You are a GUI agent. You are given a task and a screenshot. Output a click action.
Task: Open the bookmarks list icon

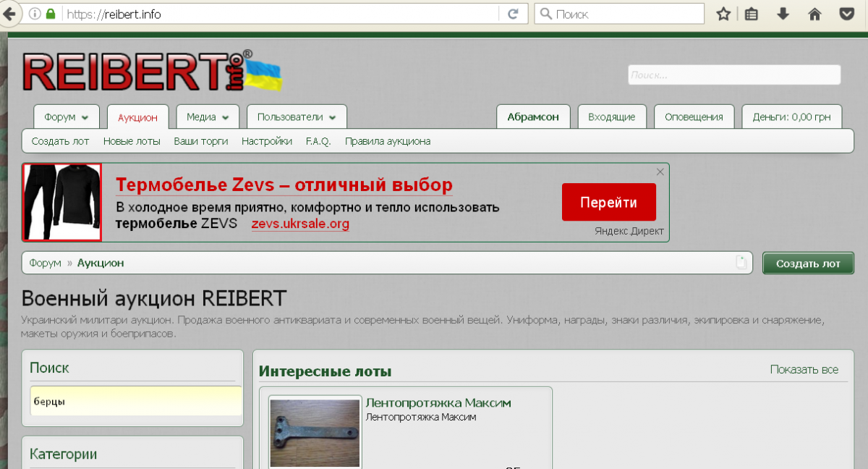tap(752, 14)
